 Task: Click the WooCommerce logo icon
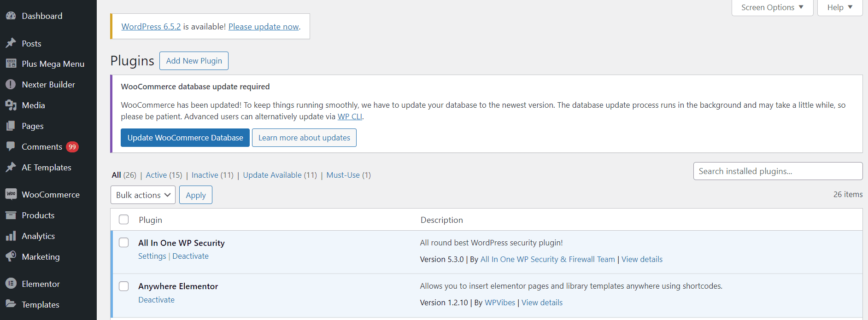point(11,194)
